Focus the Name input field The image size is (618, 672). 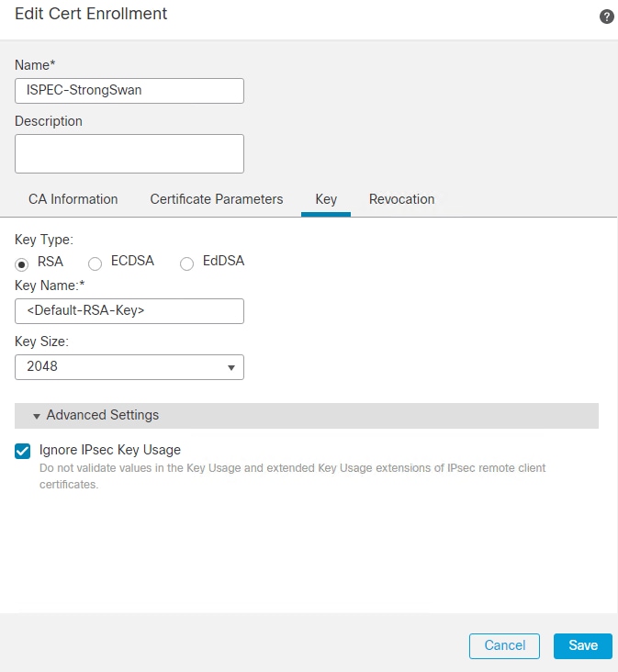[129, 91]
